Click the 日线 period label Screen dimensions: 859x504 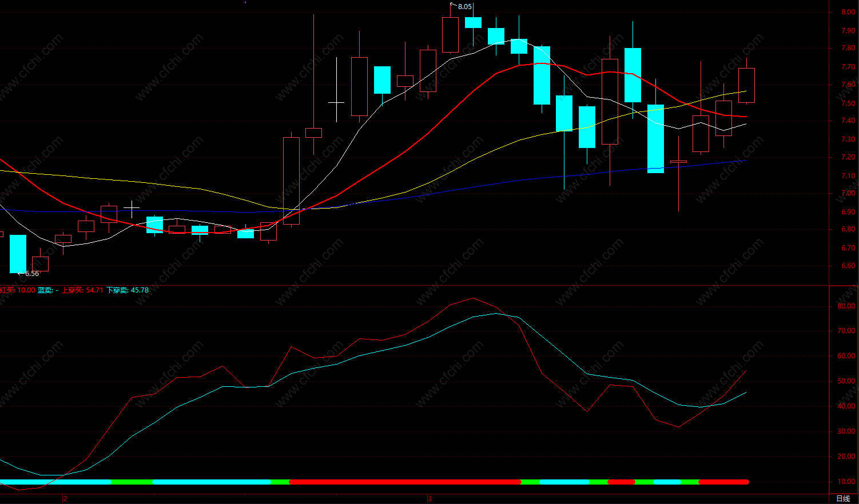pyautogui.click(x=843, y=499)
